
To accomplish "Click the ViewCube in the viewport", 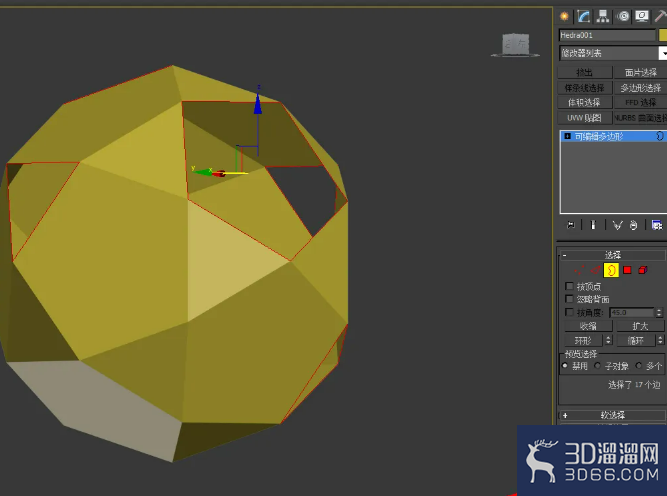I will (x=516, y=45).
